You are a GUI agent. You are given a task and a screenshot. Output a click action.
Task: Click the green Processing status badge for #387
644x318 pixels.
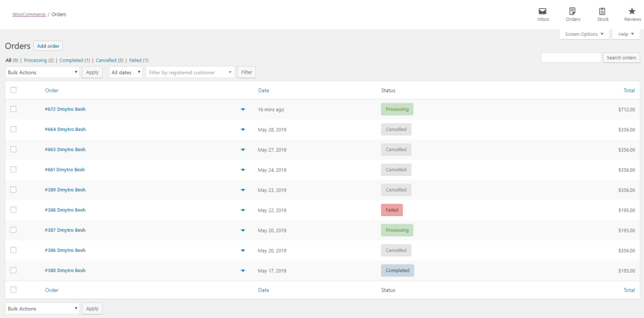[x=397, y=230]
